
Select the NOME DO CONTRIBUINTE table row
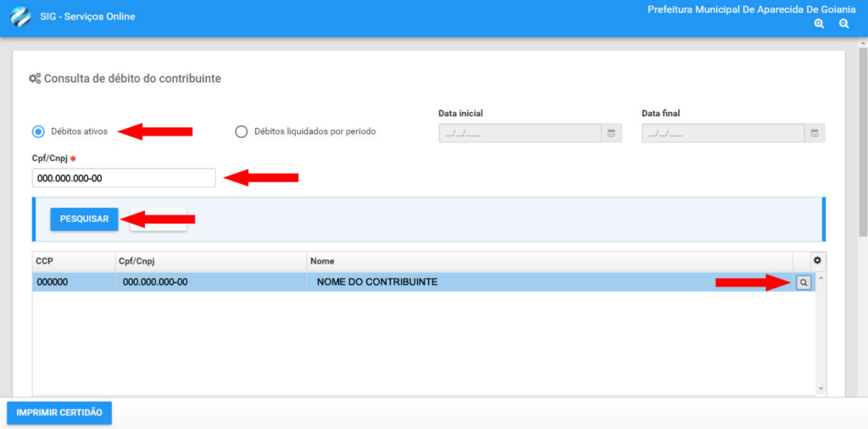tap(424, 282)
